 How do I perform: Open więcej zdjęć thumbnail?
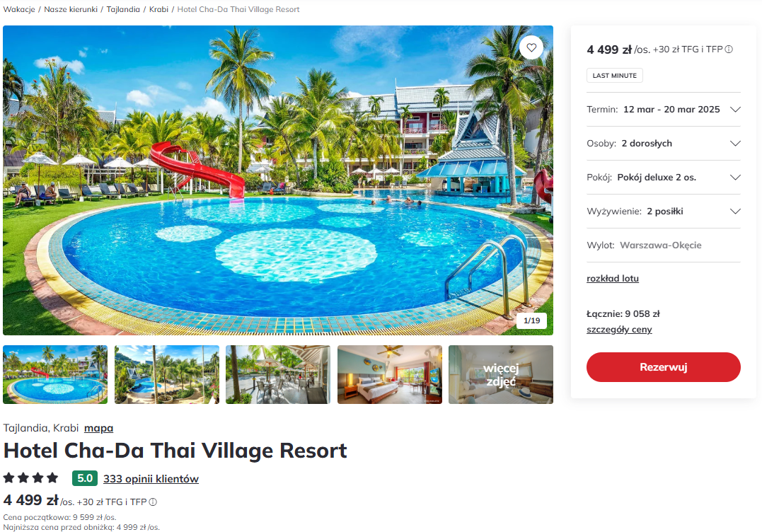pyautogui.click(x=500, y=374)
